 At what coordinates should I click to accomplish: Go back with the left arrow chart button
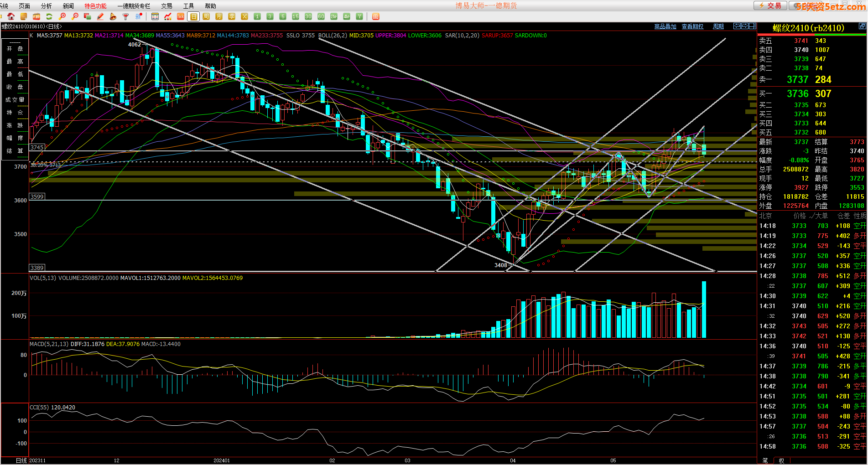[x=737, y=26]
